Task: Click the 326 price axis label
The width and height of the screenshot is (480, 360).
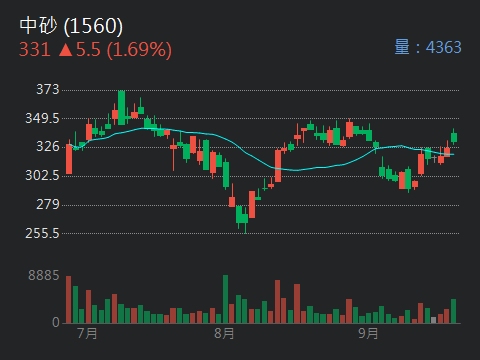Action: coord(47,146)
